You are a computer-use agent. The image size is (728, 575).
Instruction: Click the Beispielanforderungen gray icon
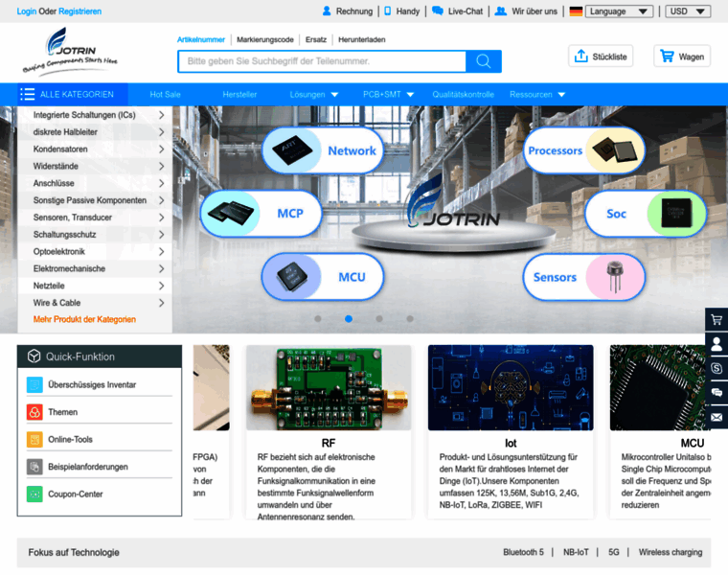click(34, 467)
